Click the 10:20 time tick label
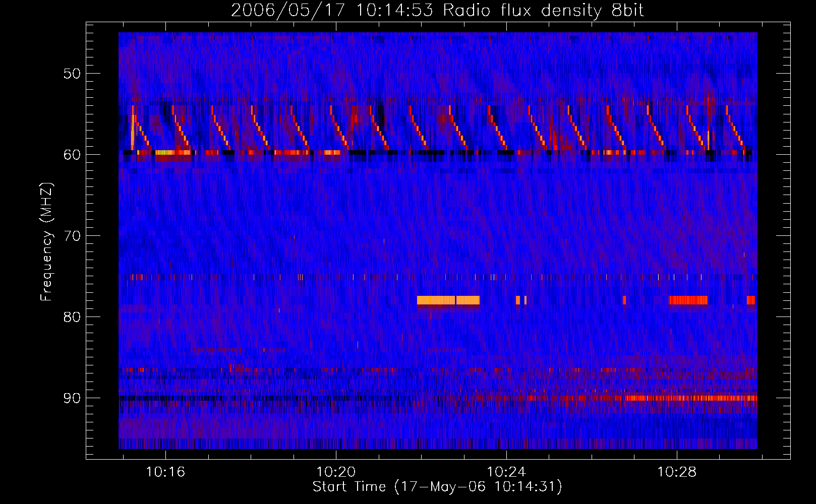This screenshot has width=816, height=504. pos(336,472)
